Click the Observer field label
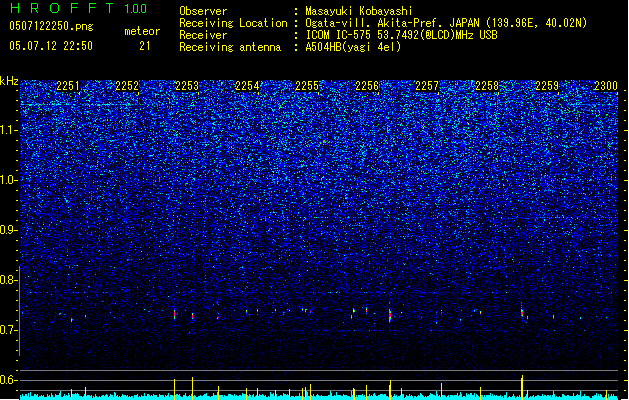The height and width of the screenshot is (400, 629). [203, 11]
